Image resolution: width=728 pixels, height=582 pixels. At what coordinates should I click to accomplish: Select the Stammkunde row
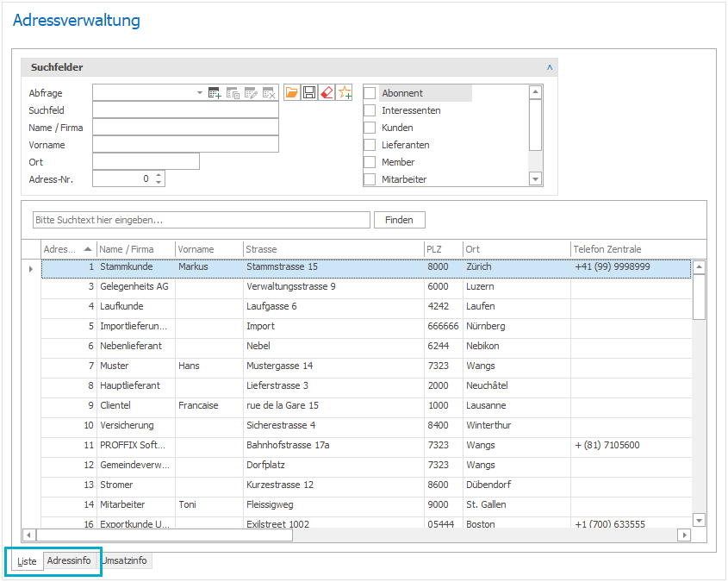pos(366,269)
